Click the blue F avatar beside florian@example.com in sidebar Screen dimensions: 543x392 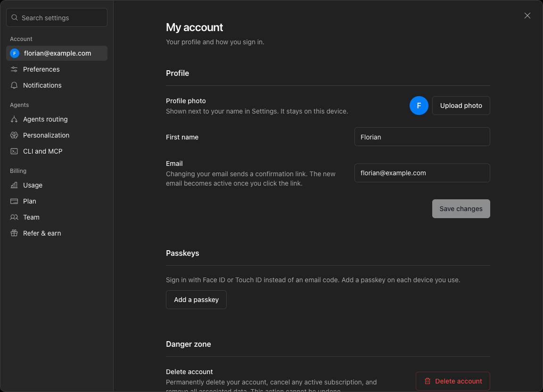pos(15,53)
